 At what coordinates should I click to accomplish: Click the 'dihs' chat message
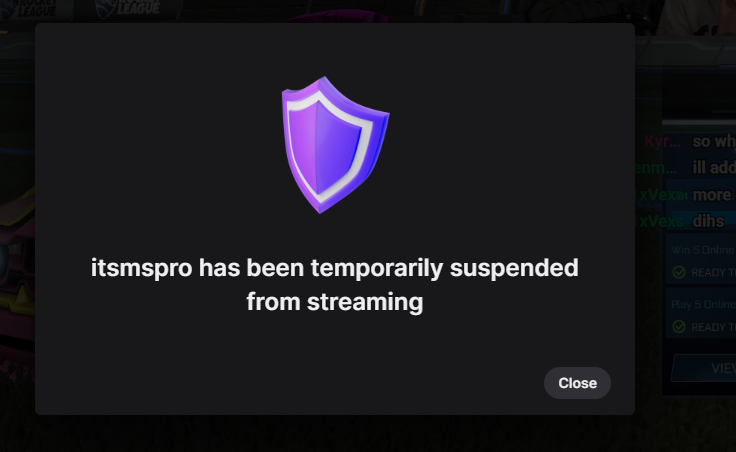pyautogui.click(x=708, y=221)
